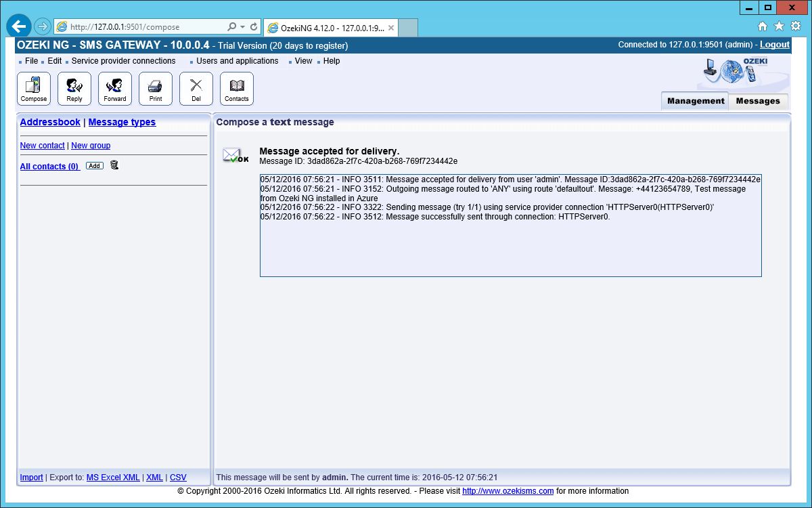This screenshot has height=508, width=812.
Task: Open browser Tools gear icon
Action: click(796, 26)
